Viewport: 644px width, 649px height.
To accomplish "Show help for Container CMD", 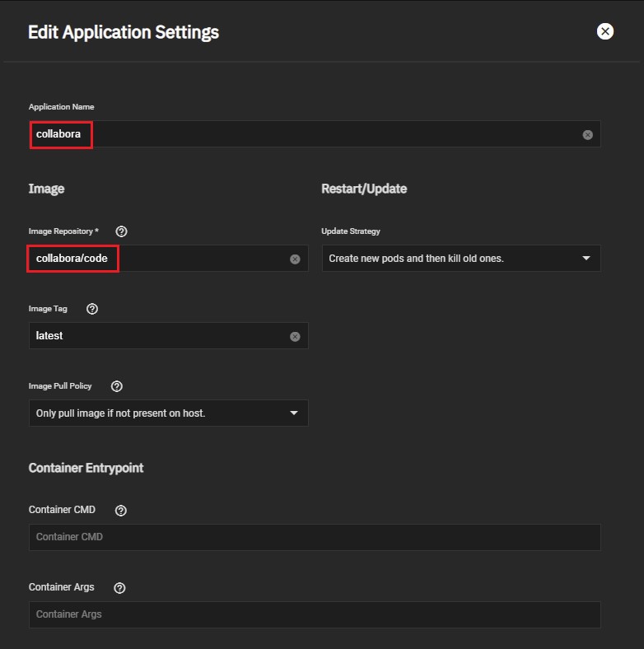I will (121, 511).
